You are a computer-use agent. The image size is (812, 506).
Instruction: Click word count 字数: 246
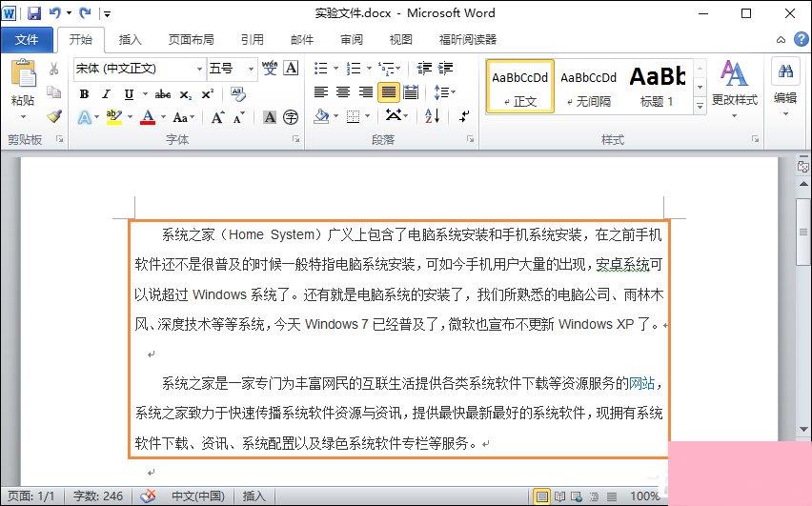click(x=98, y=496)
